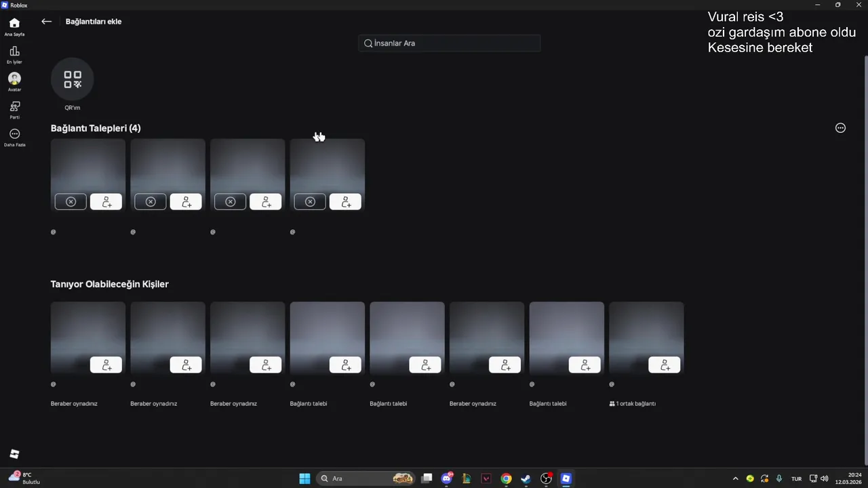Screen dimensions: 868x488
Task: Switch the TUR keyboard language indicator
Action: (796, 479)
